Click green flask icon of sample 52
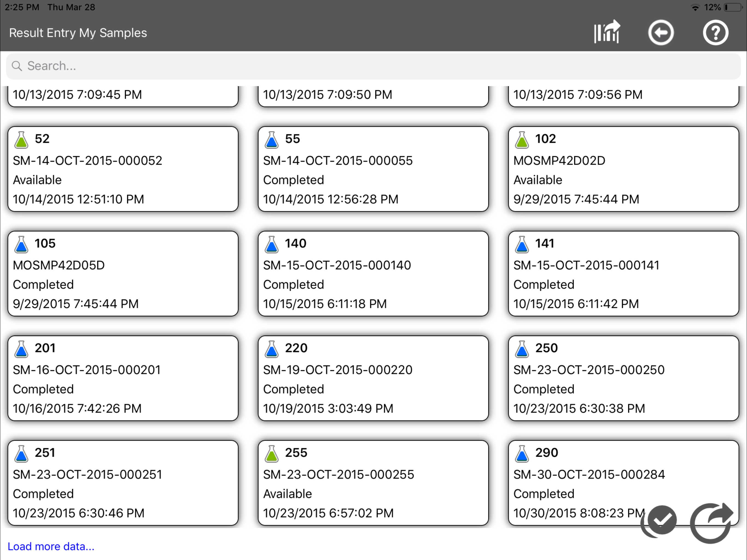 point(21,140)
